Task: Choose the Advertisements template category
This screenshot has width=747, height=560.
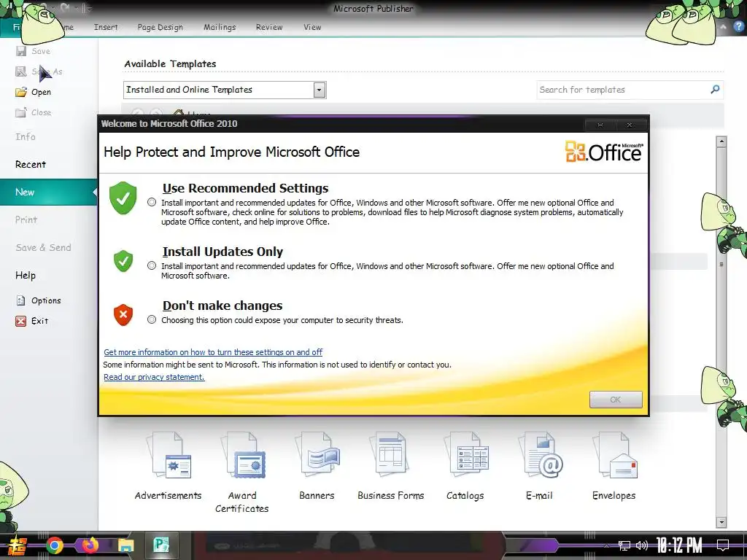Action: [x=169, y=466]
